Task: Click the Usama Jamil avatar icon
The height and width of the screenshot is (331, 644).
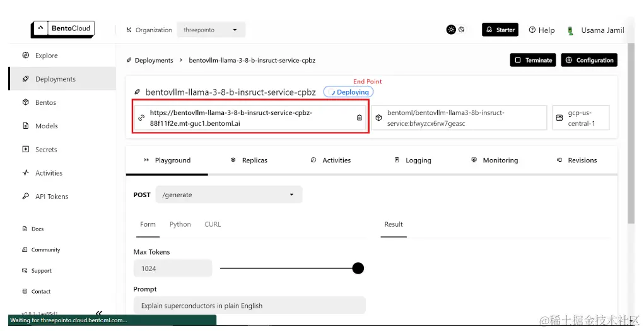Action: 570,30
